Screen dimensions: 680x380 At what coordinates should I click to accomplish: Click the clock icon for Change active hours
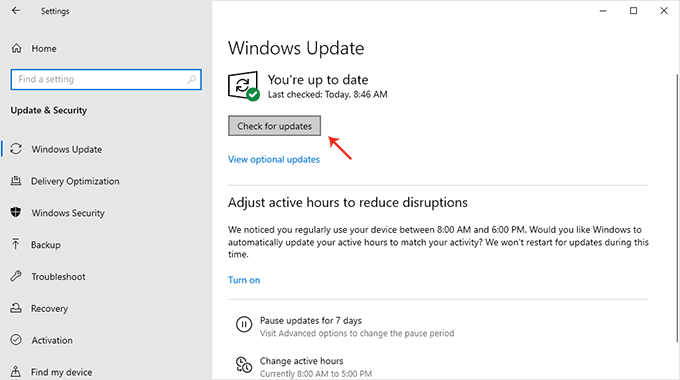[244, 364]
